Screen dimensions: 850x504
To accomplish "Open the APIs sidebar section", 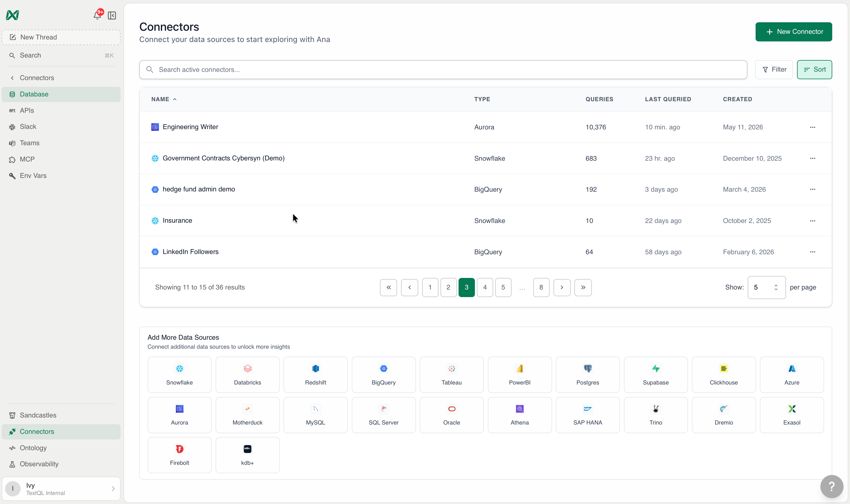I will tap(61, 110).
